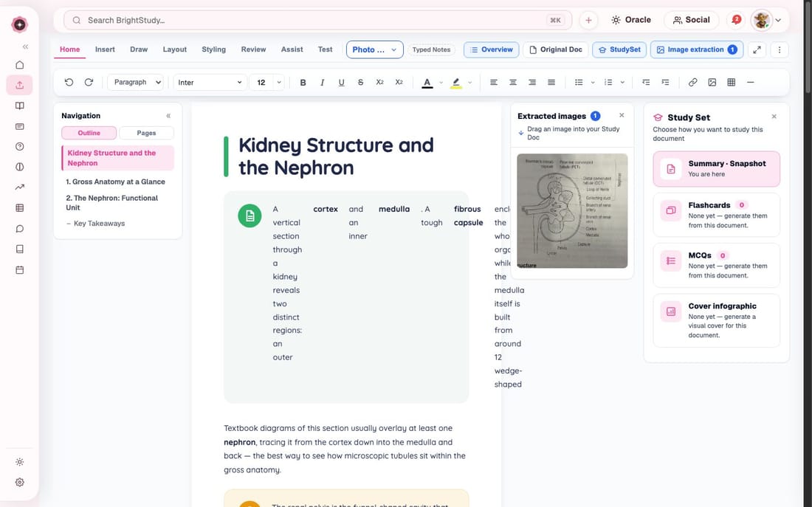Decrease indent of paragraph
Viewport: 812px width, 507px height.
(x=646, y=83)
